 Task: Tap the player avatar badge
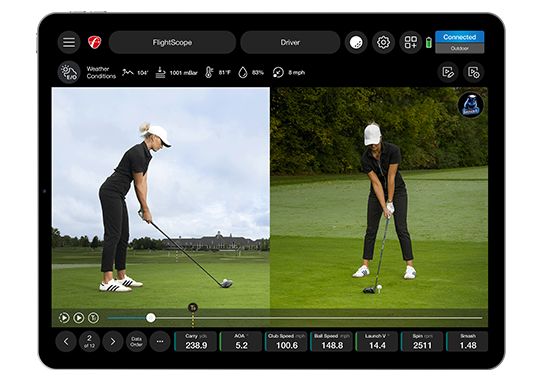tap(470, 105)
